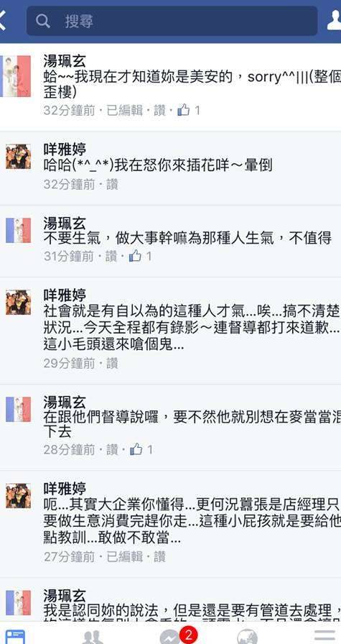Like 咩雅婷's comment from 32分鐘前
The height and width of the screenshot is (644, 341).
point(113,184)
